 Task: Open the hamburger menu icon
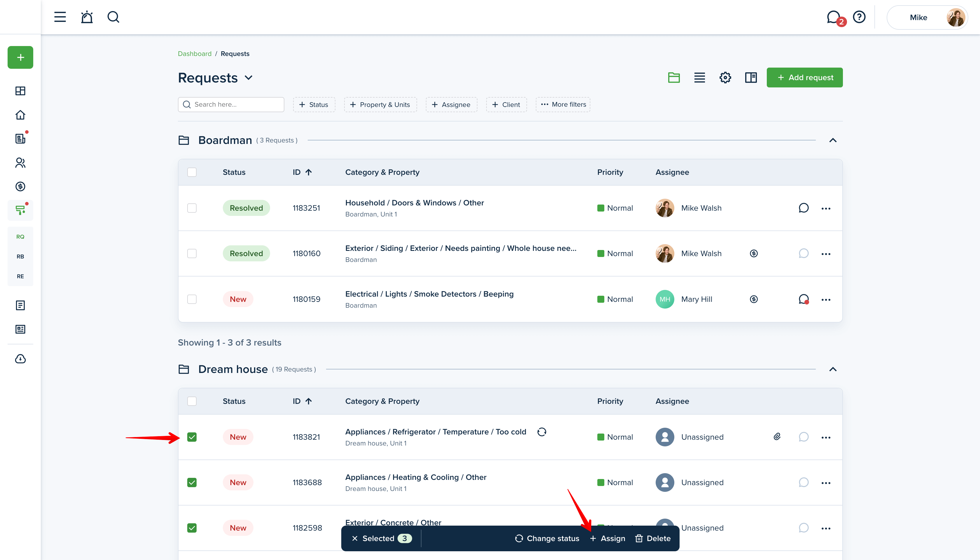pos(60,17)
